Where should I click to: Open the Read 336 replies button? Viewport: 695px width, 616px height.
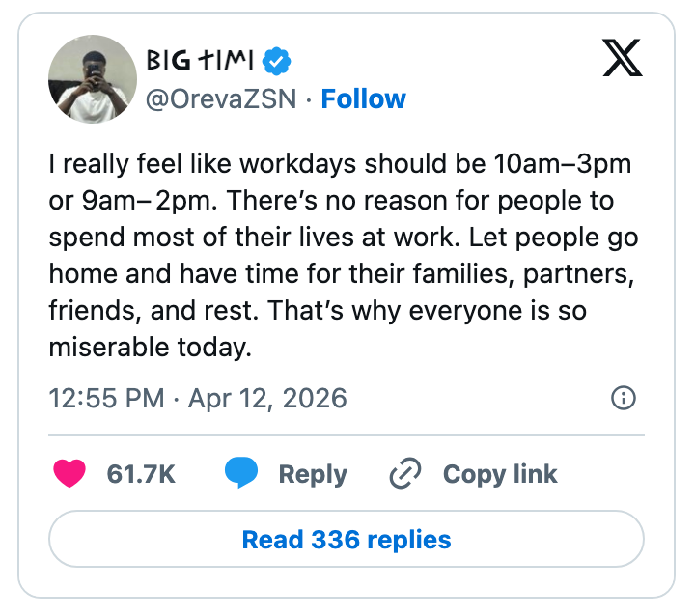347,539
